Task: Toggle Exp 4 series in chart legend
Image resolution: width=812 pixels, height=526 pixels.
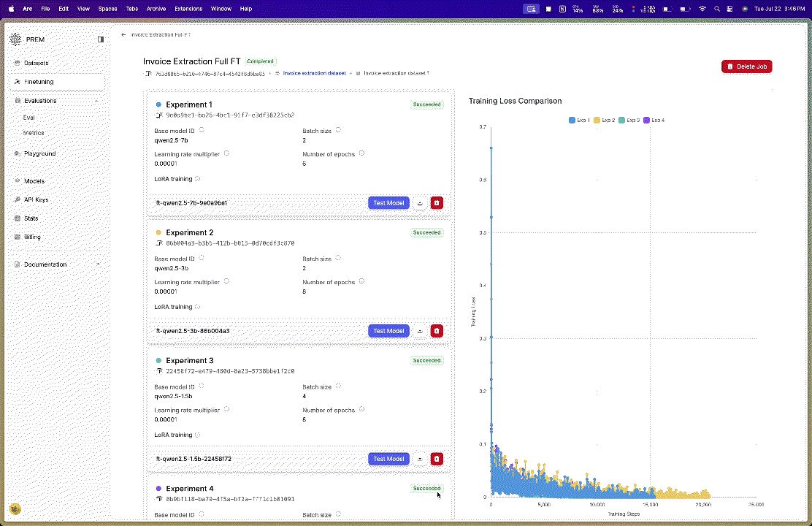Action: point(654,121)
